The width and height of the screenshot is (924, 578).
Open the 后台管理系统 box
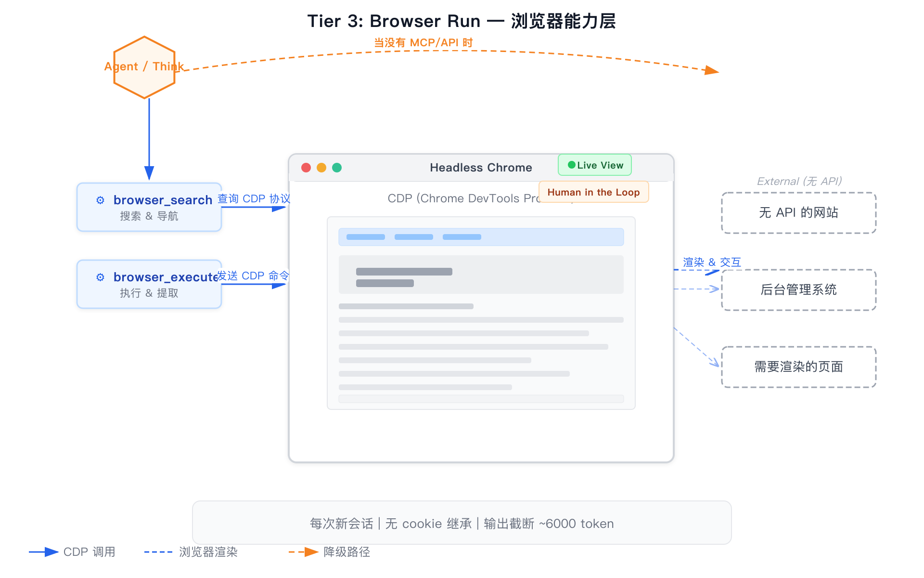798,290
